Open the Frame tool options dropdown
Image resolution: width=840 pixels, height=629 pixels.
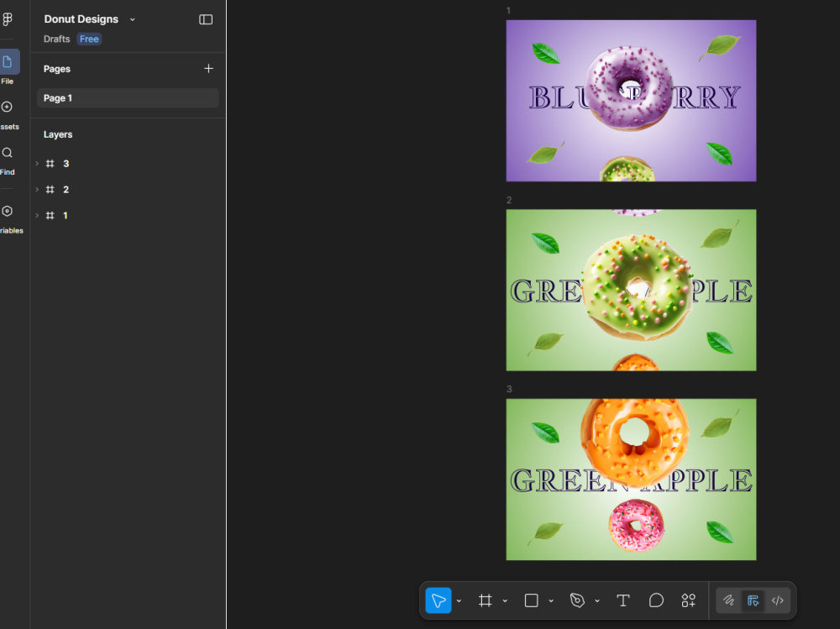click(505, 601)
